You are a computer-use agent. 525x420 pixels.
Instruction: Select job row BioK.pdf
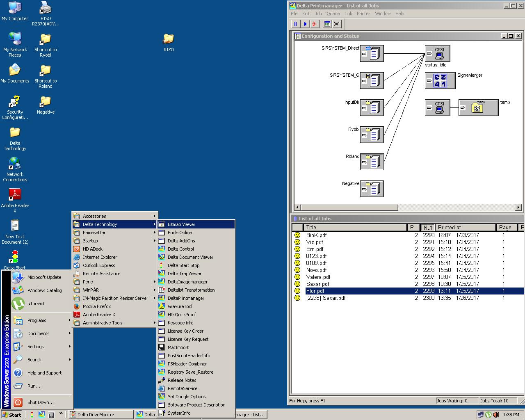click(408, 235)
